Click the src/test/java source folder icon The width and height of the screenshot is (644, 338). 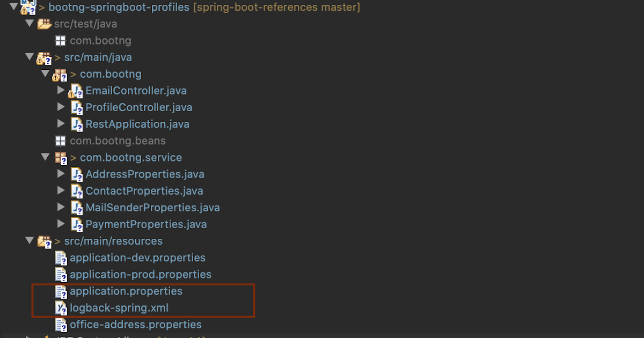click(x=44, y=24)
